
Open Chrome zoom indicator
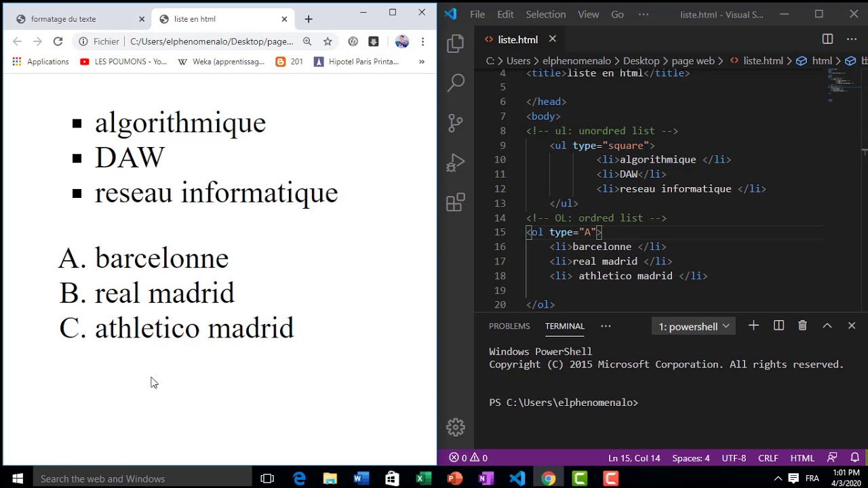tap(307, 41)
